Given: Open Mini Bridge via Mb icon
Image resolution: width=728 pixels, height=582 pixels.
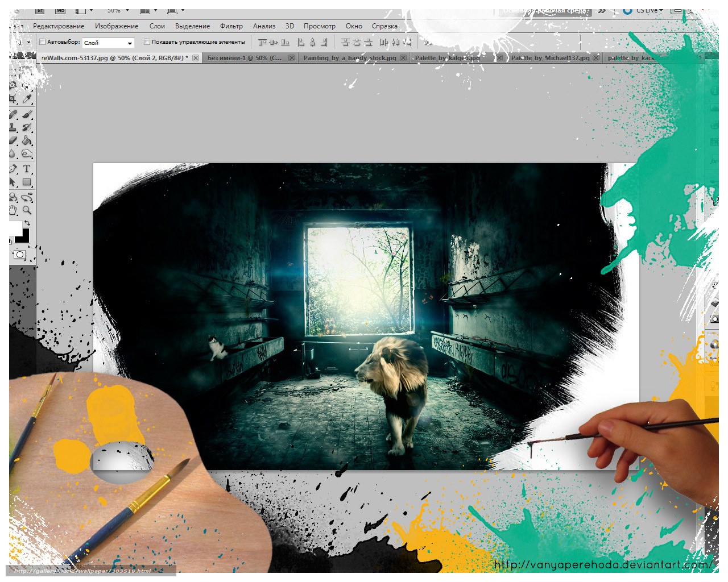Looking at the screenshot, I should coord(59,11).
